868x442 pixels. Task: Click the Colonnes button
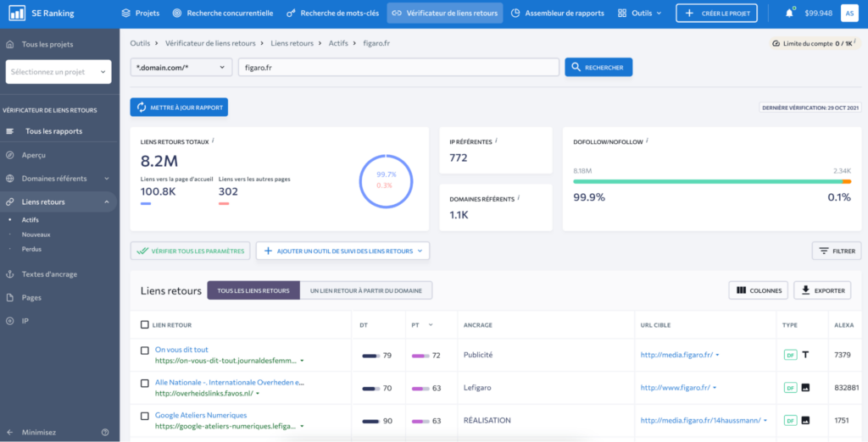point(759,290)
